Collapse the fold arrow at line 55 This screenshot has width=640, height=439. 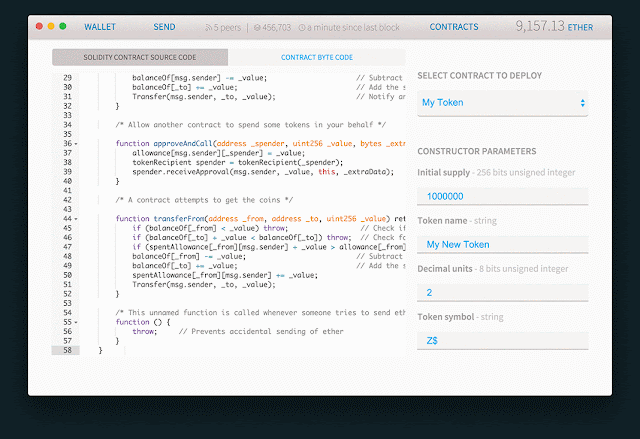[76, 323]
